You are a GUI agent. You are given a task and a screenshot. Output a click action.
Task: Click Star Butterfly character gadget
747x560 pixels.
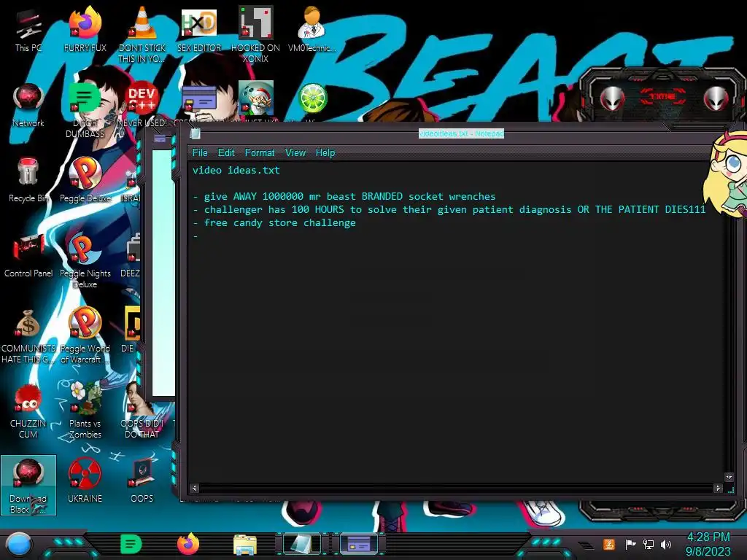click(727, 174)
